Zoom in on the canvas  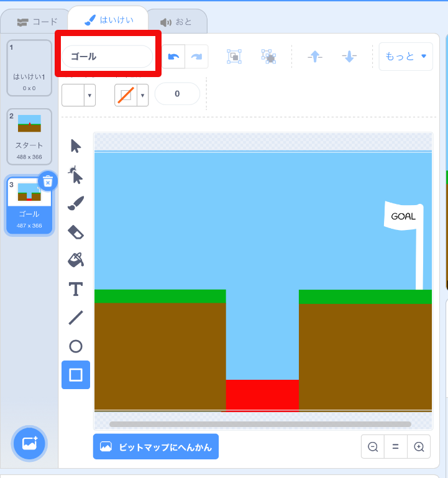pos(419,447)
